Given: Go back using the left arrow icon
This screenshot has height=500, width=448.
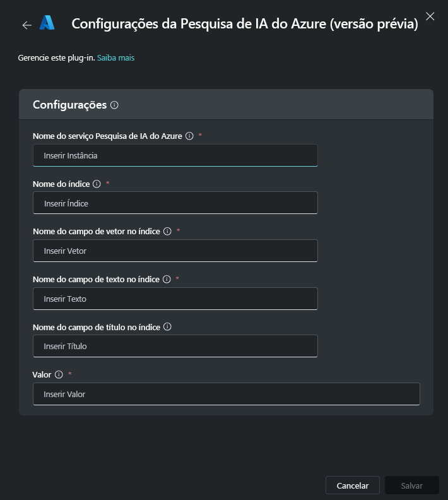Looking at the screenshot, I should tap(27, 25).
